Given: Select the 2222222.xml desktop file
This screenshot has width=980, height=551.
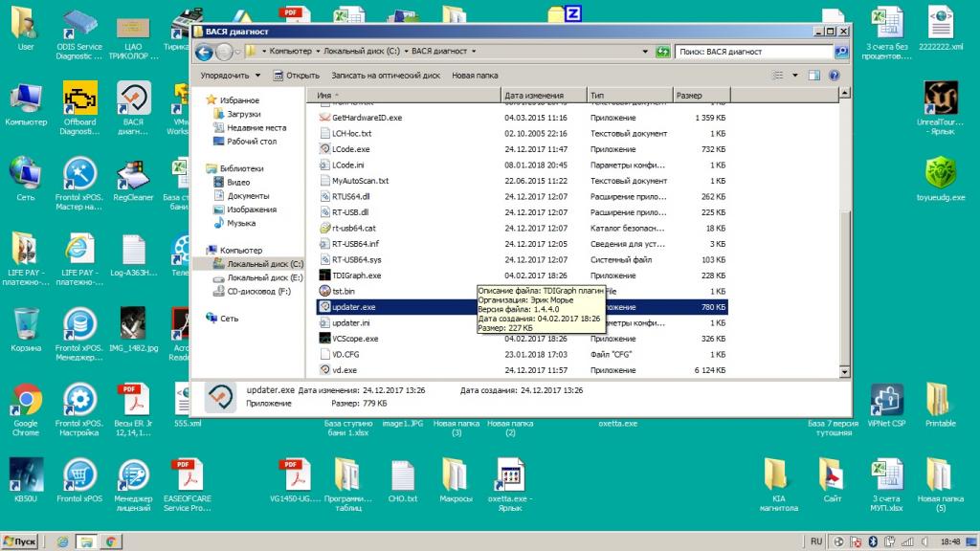Looking at the screenshot, I should 941,29.
